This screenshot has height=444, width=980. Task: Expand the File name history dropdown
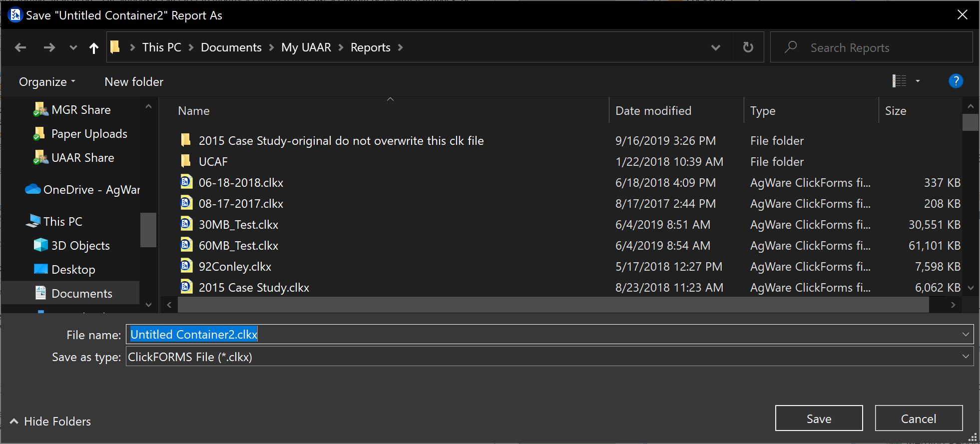(965, 335)
